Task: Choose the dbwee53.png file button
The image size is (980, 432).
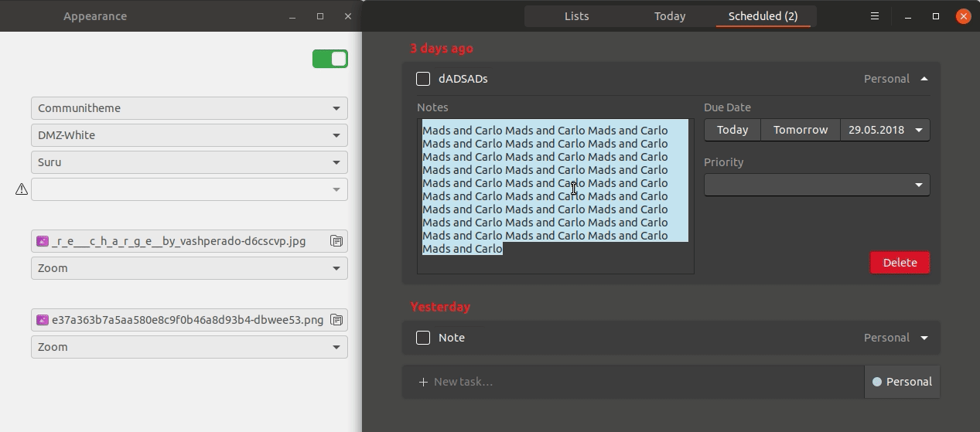Action: tap(190, 320)
